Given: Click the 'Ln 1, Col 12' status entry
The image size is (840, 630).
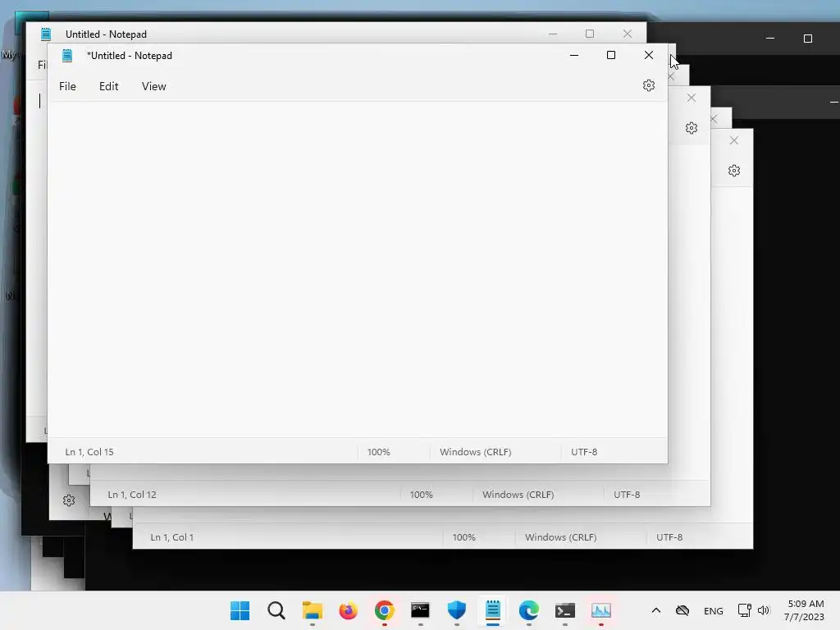Looking at the screenshot, I should (x=132, y=495).
